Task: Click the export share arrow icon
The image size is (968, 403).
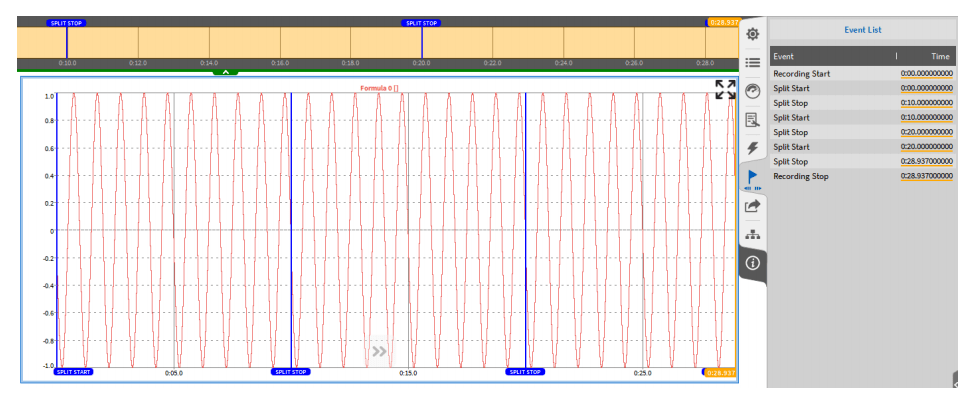Action: pos(753,205)
